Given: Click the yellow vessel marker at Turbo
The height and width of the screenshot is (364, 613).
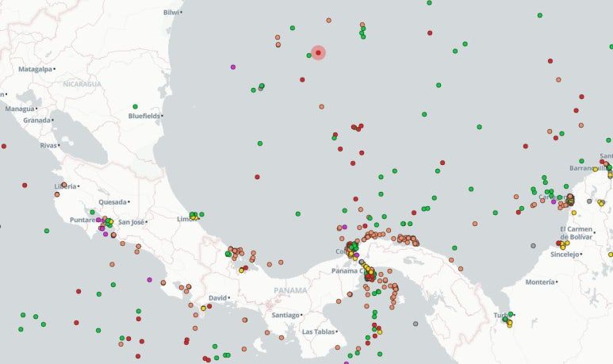Looking at the screenshot, I should pos(509,324).
